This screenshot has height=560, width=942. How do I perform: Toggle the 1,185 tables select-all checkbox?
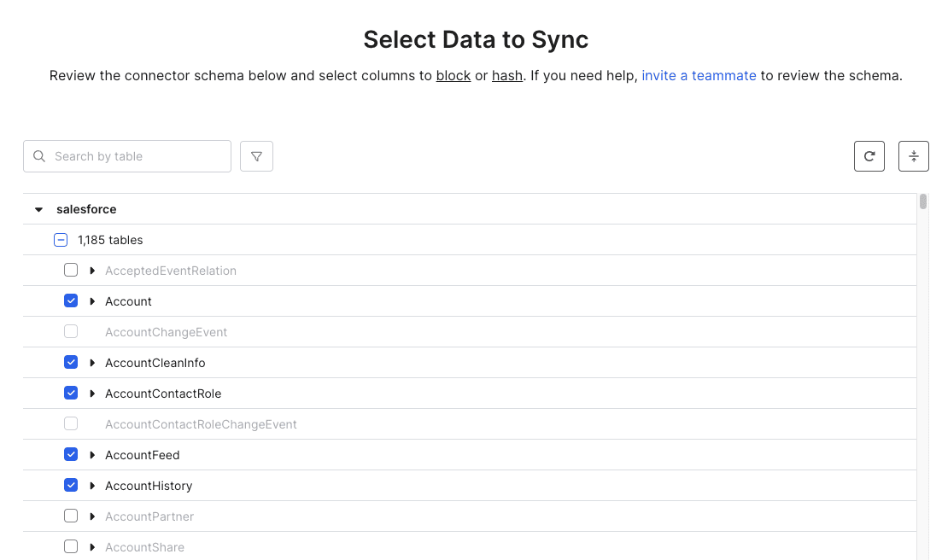pyautogui.click(x=61, y=240)
